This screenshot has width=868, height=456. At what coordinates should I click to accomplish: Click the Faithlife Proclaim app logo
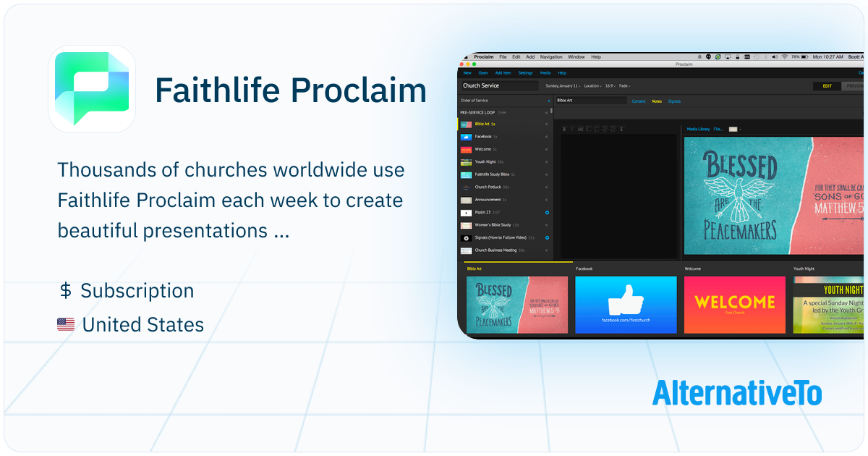(x=92, y=89)
